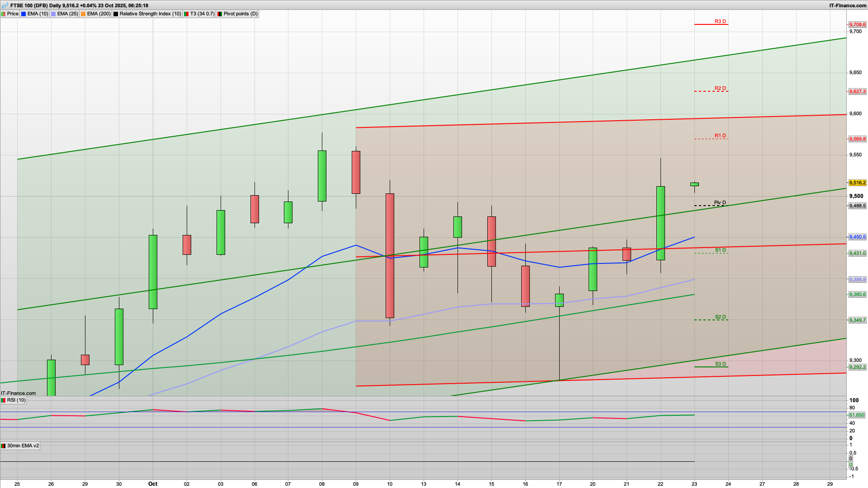Click the T3 (34 0.7) green-red legend icon

[185, 14]
